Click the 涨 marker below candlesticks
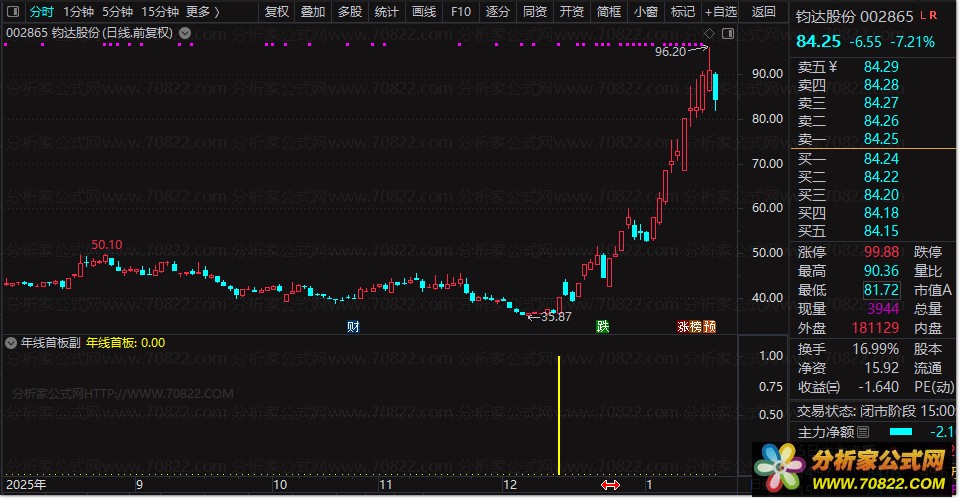962x500 pixels. (x=683, y=326)
